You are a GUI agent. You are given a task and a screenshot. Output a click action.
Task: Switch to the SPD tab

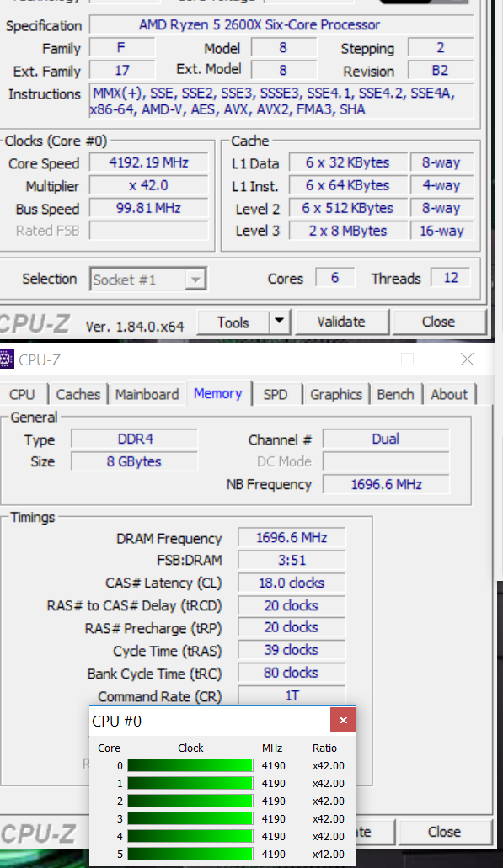click(276, 394)
